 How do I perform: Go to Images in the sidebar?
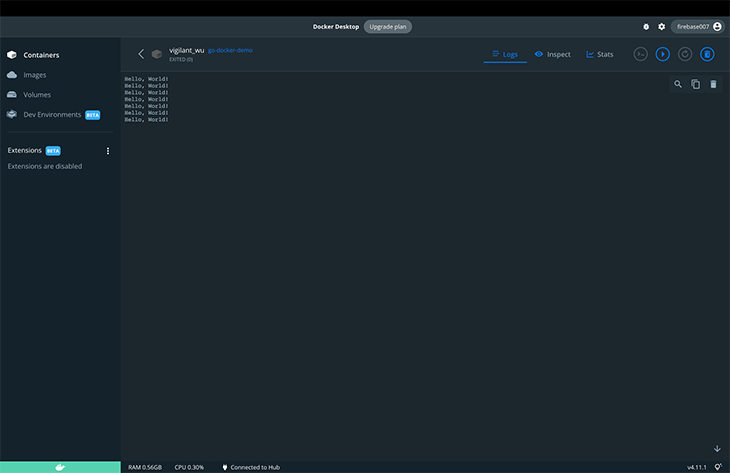click(x=35, y=75)
